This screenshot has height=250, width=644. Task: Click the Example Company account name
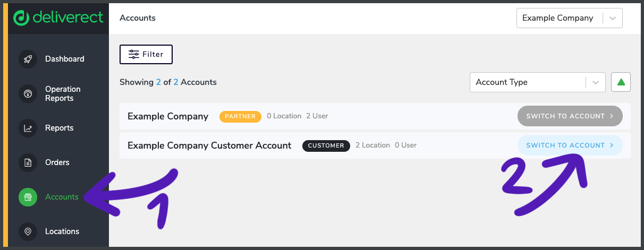[168, 116]
